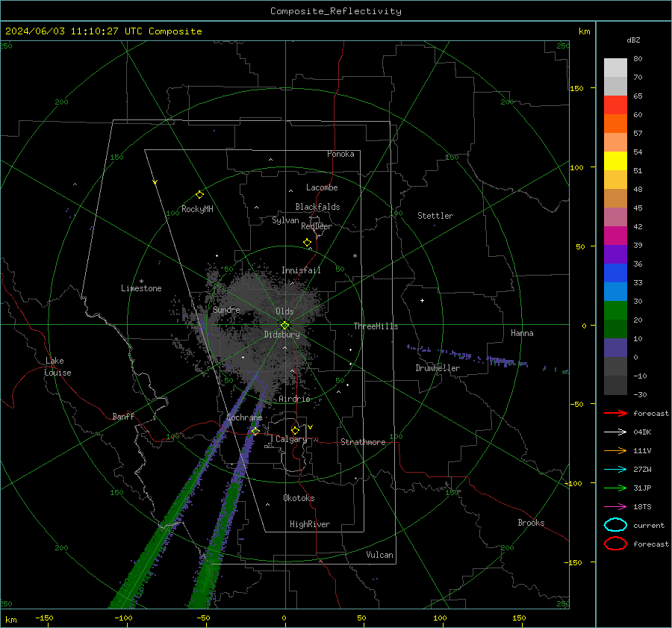Click the dBZ legend heading
This screenshot has height=628, width=672.
pyautogui.click(x=633, y=40)
